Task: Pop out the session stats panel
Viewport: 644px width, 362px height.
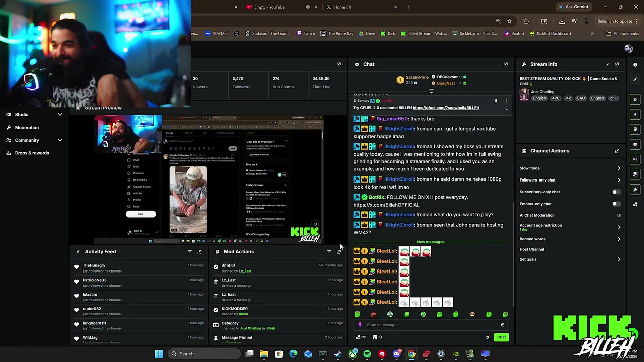Action: (x=338, y=64)
